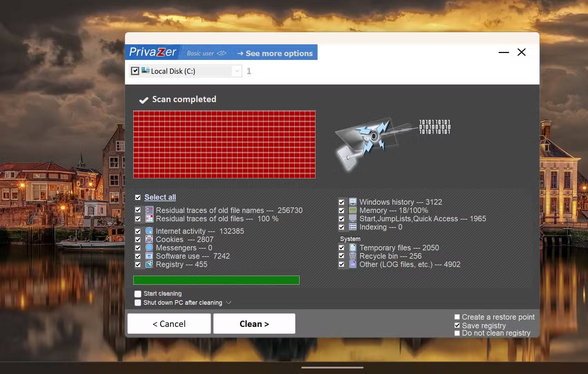Click the Internet activity 132385 entry
588x374 pixels.
click(x=200, y=231)
